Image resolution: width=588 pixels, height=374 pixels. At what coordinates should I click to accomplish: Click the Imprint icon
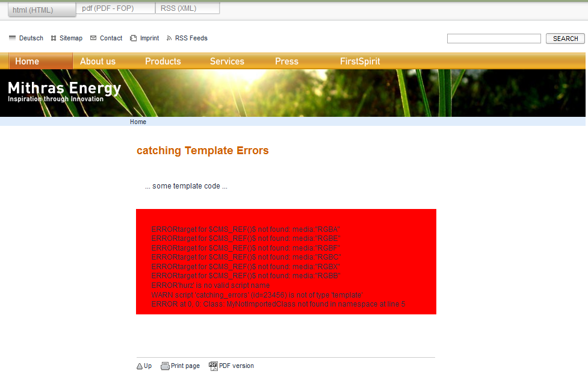tap(133, 38)
